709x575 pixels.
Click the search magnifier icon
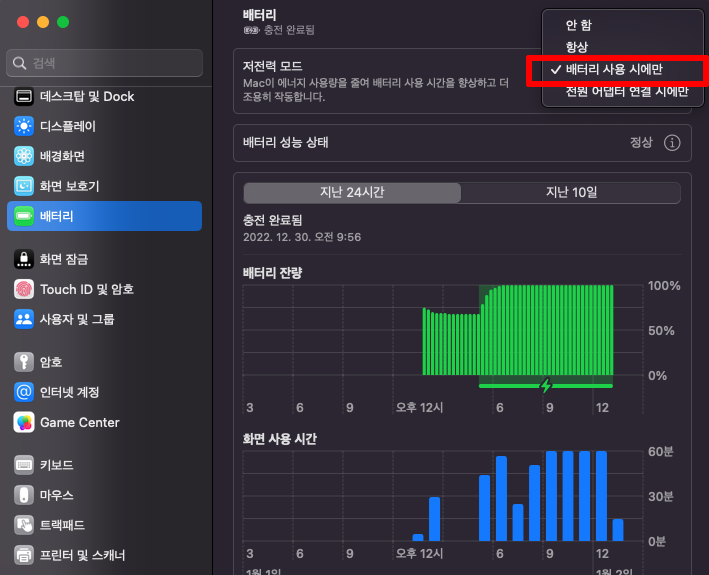pos(19,63)
